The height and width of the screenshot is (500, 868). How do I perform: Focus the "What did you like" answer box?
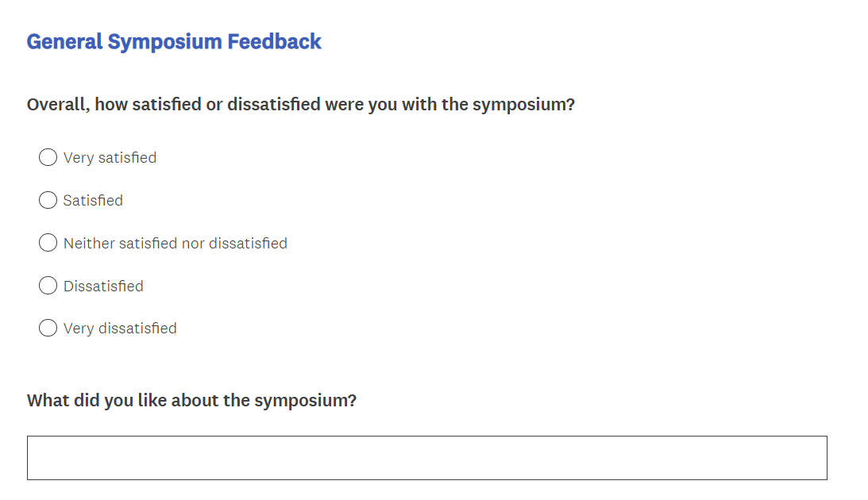point(426,458)
